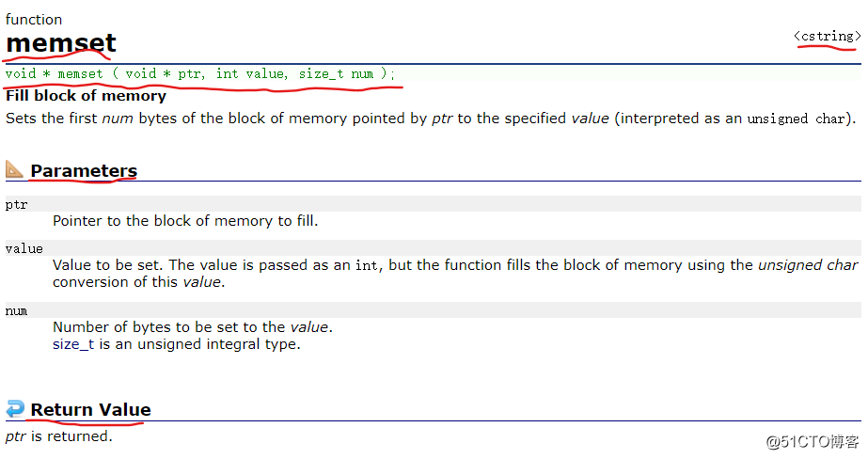This screenshot has height=459, width=868.
Task: Click the value parameter name row
Action: pyautogui.click(x=433, y=248)
